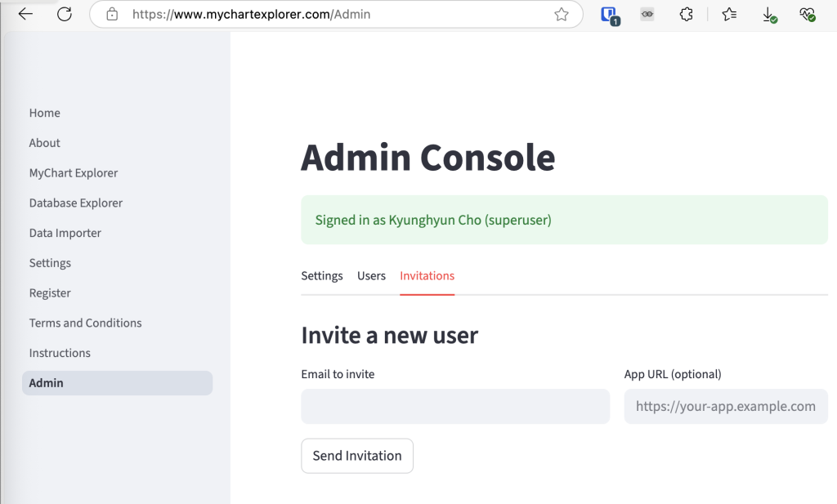Screen dimensions: 837x504
Task: Click the infinity-glasses extension icon
Action: coord(647,14)
